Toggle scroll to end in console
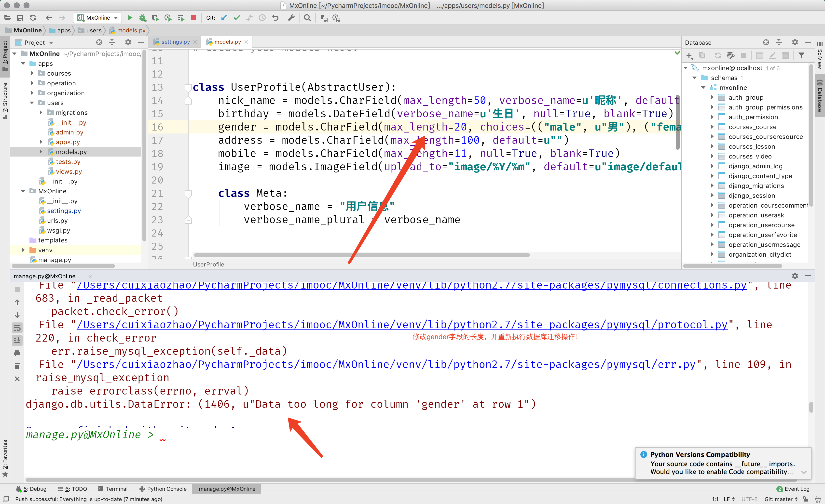 17,340
